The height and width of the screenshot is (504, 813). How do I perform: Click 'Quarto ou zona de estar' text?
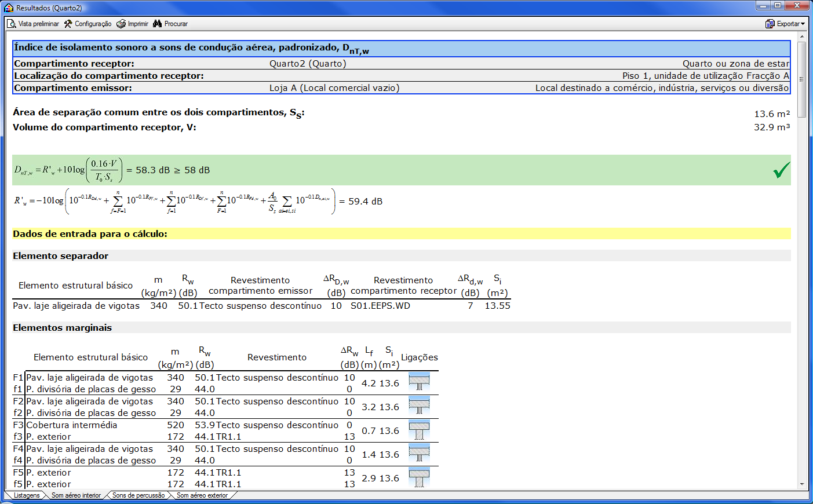736,64
